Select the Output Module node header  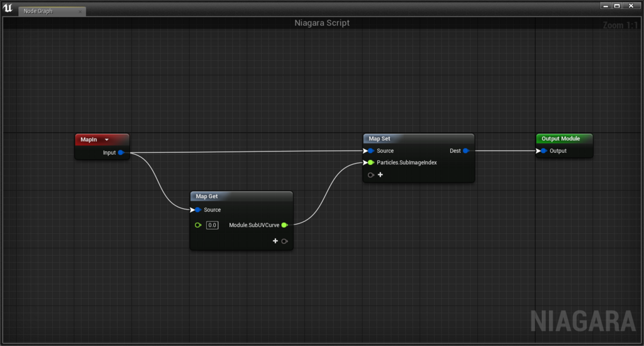pyautogui.click(x=564, y=139)
